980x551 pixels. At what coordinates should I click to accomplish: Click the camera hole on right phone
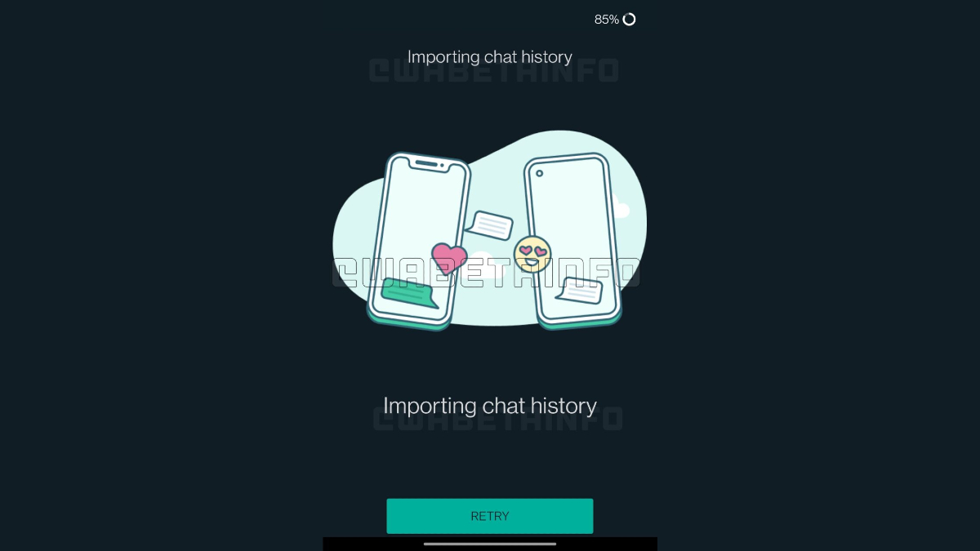[x=538, y=173]
